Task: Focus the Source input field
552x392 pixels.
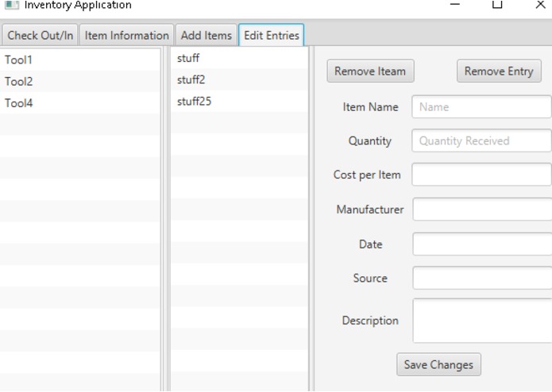Action: point(482,278)
